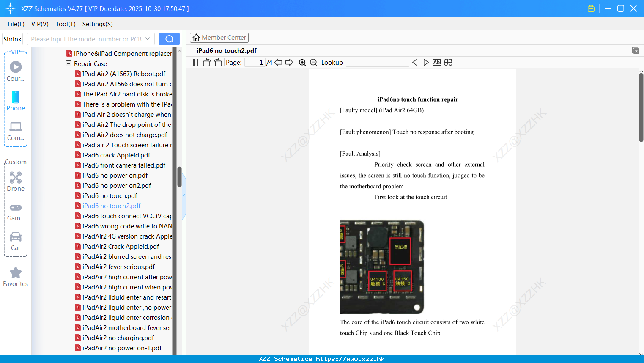Image resolution: width=644 pixels, height=363 pixels.
Task: Rotate page counterclockwise
Action: click(x=206, y=63)
